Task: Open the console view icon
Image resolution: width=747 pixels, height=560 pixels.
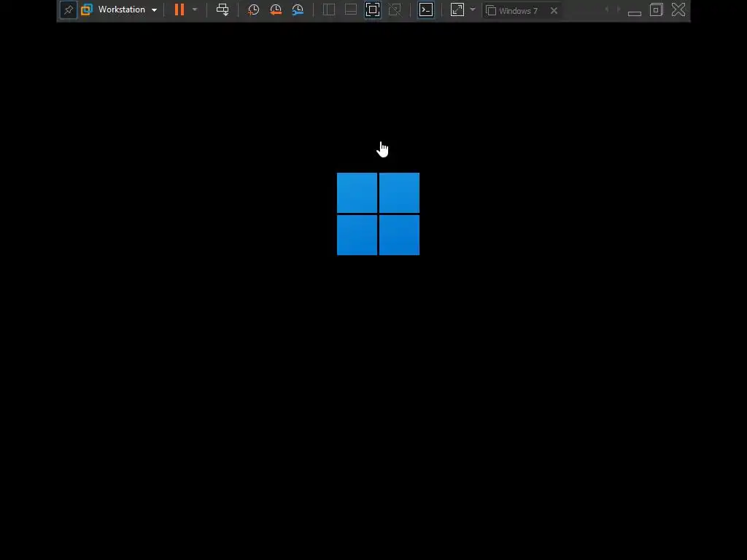Action: pos(426,9)
